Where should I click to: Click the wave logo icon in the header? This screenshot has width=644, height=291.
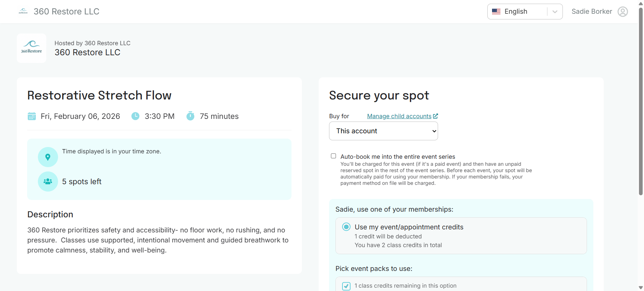(x=23, y=11)
